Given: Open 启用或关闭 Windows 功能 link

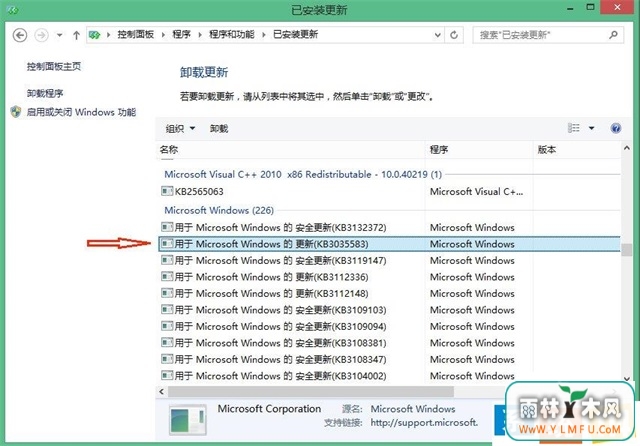Looking at the screenshot, I should [x=81, y=112].
